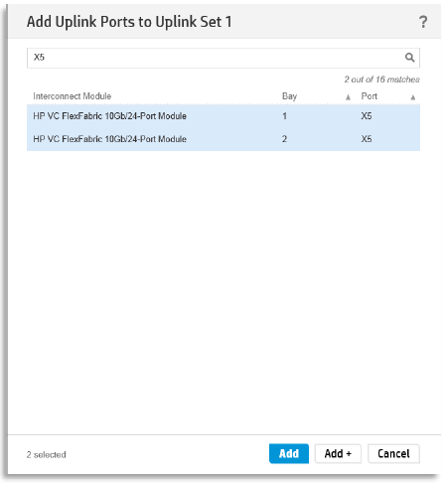Click the blue Add button
Viewport: 448px width, 484px height.
click(x=289, y=453)
